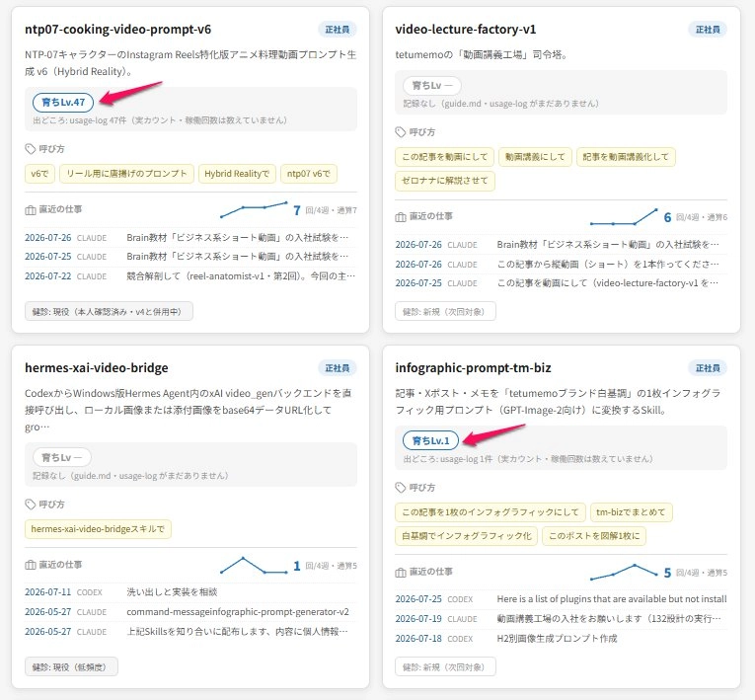Select the tm-bizでまとめて tag
Viewport: 755px width, 700px height.
pos(631,512)
